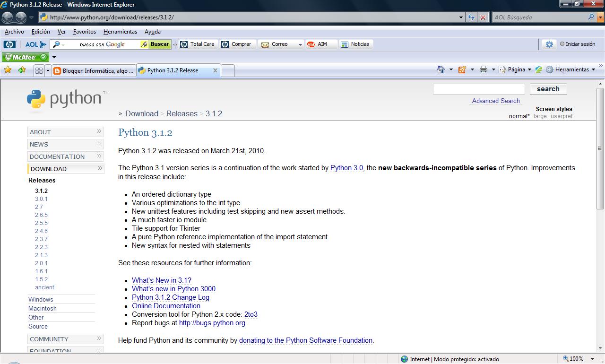The height and width of the screenshot is (364, 605).
Task: Open Quick Tabs grid icon
Action: 39,70
